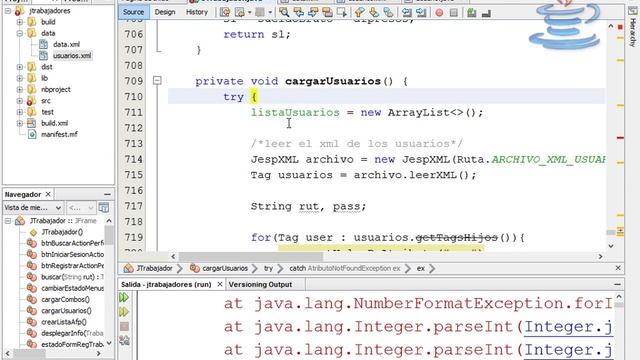This screenshot has width=640, height=360.
Task: Click the Uncomment toolbar icon
Action: click(x=486, y=13)
